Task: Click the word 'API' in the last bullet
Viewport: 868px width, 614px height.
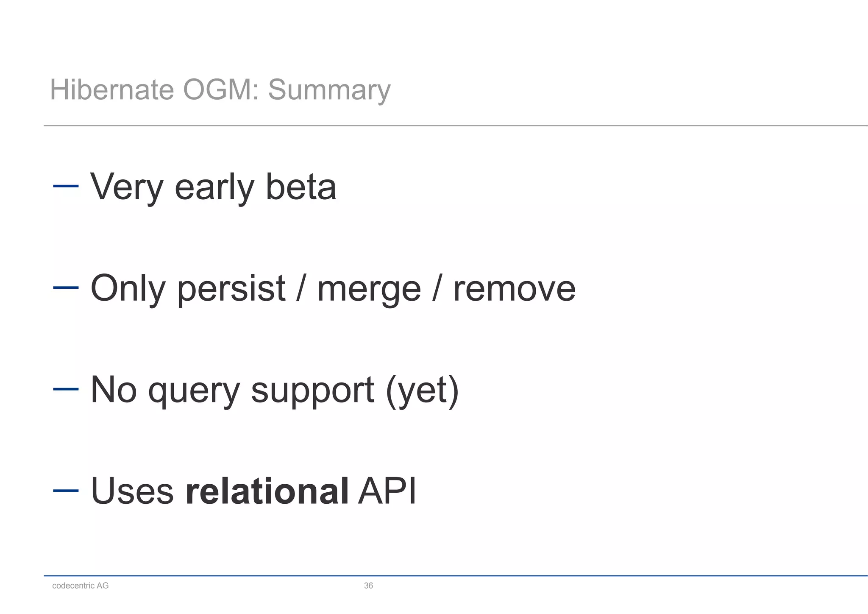Action: (387, 491)
